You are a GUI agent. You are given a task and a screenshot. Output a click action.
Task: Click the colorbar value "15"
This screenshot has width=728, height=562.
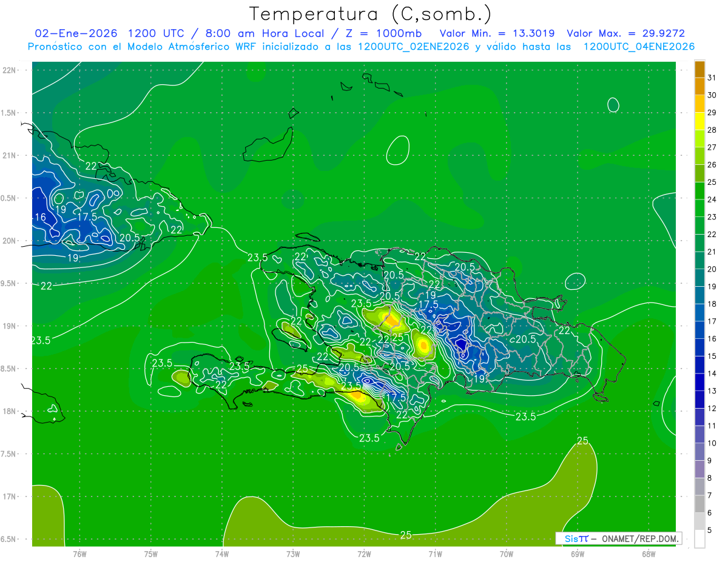[712, 356]
